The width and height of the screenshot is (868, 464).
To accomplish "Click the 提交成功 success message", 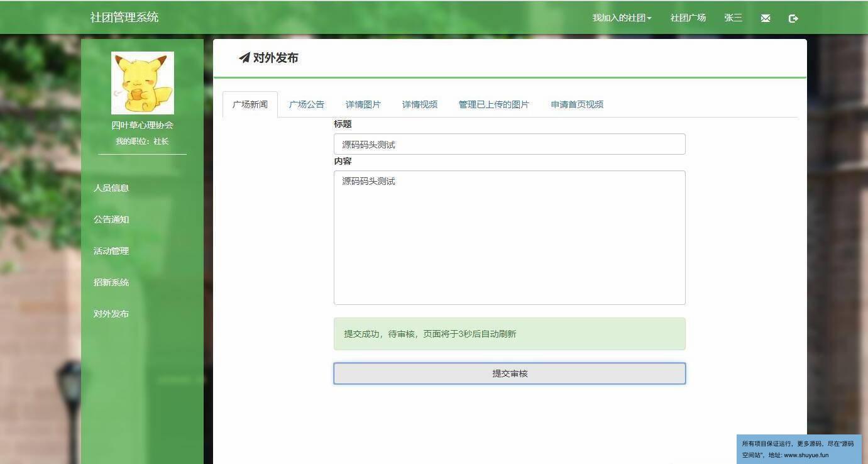I will 510,334.
